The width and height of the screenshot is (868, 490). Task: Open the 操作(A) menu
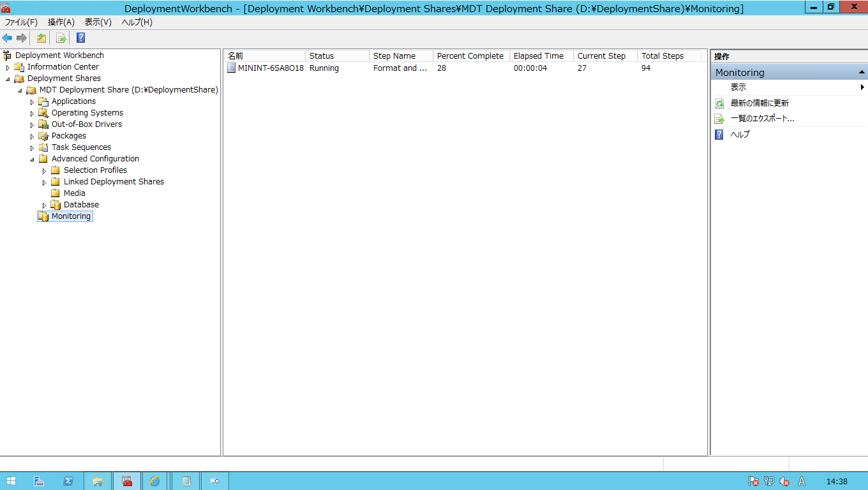[x=61, y=22]
